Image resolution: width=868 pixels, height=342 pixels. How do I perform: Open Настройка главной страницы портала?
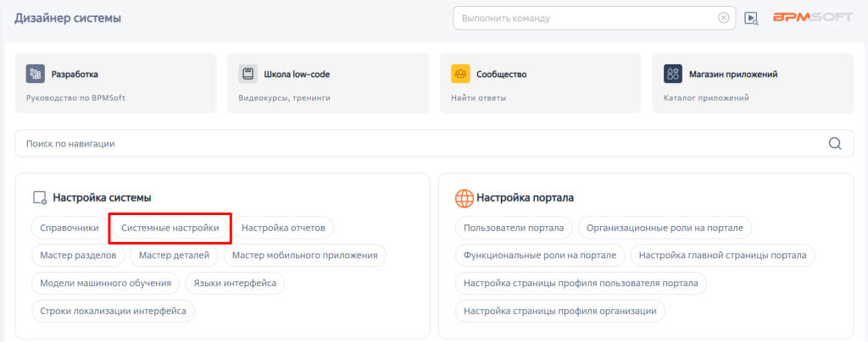coord(723,256)
